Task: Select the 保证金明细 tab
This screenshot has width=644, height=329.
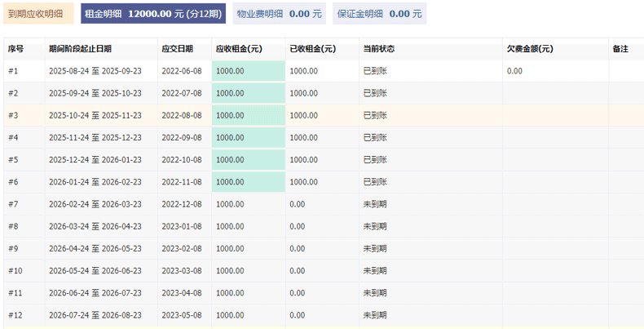Action: click(380, 14)
